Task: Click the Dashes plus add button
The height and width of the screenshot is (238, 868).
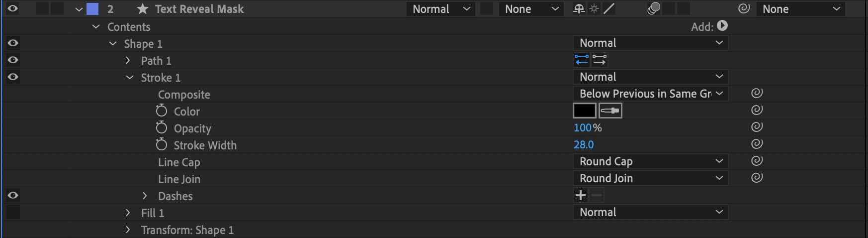Action: point(581,195)
